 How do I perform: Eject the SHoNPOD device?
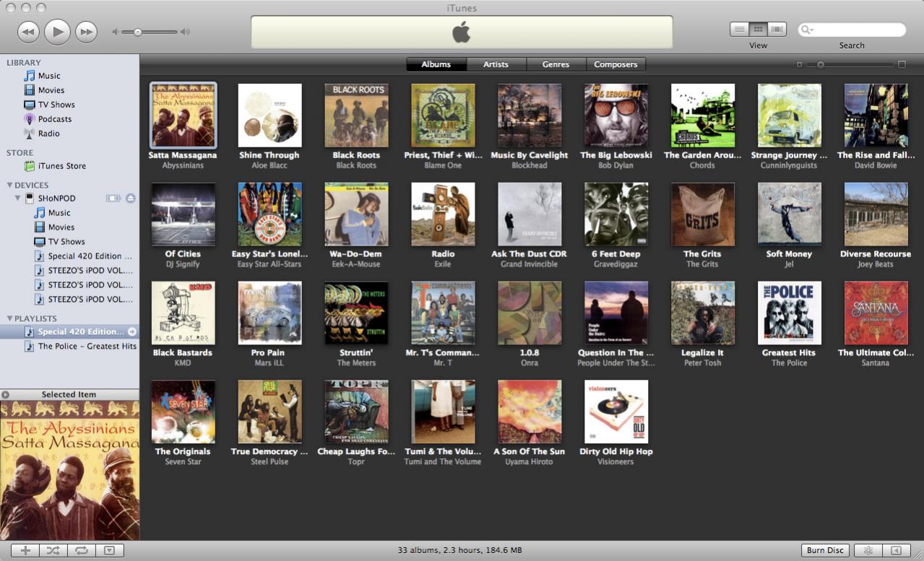coord(131,198)
